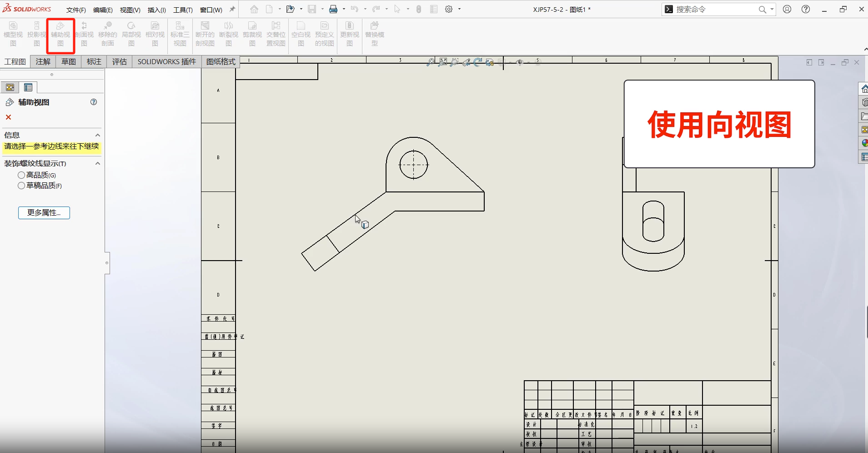Open the 窗口(W) menu

(x=211, y=10)
